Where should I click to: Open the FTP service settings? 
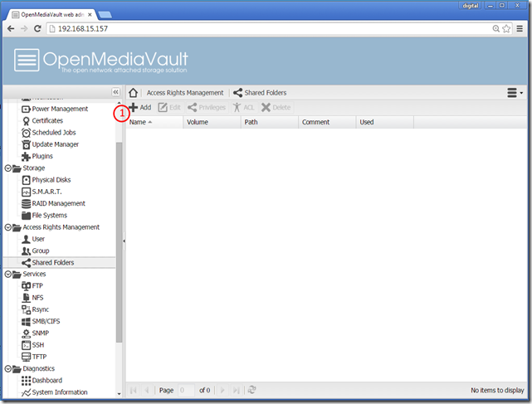point(32,286)
